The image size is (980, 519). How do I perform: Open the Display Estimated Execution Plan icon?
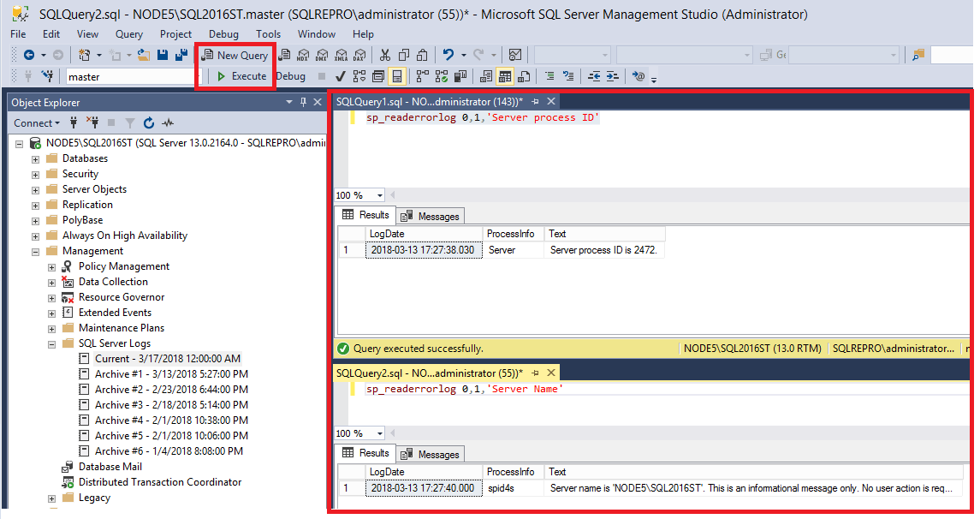(361, 76)
